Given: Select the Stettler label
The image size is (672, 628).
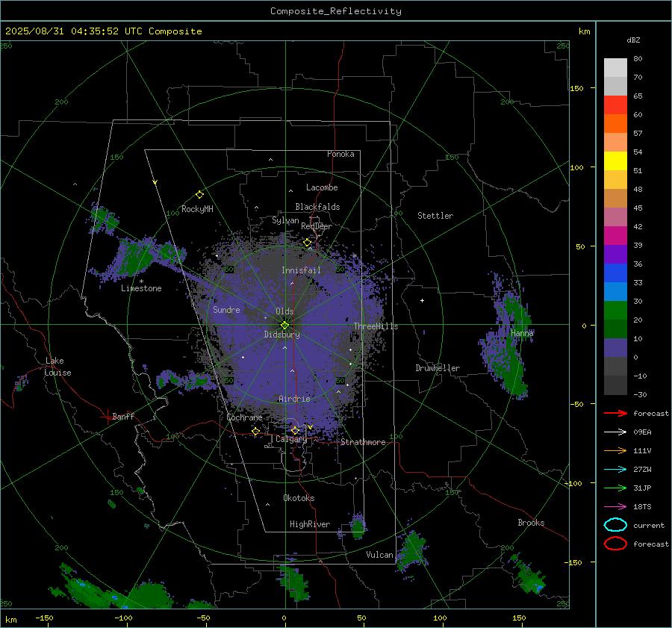Looking at the screenshot, I should pyautogui.click(x=435, y=216).
